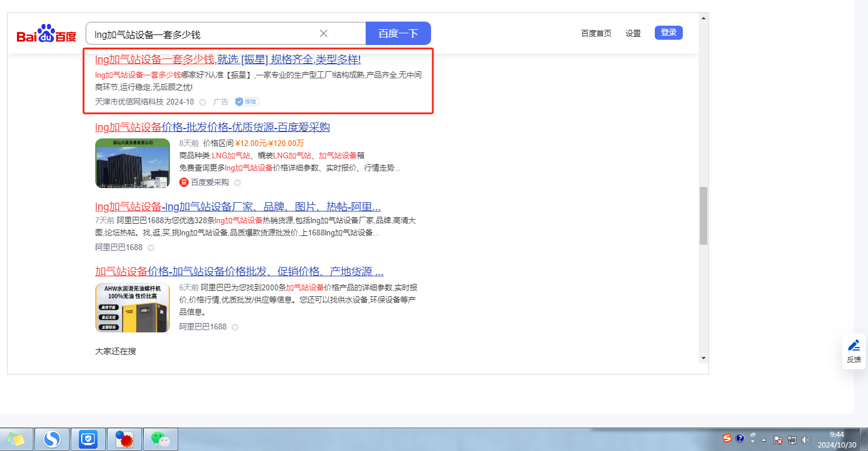
Task: Click the 百度爱采购 source name
Action: 210,182
